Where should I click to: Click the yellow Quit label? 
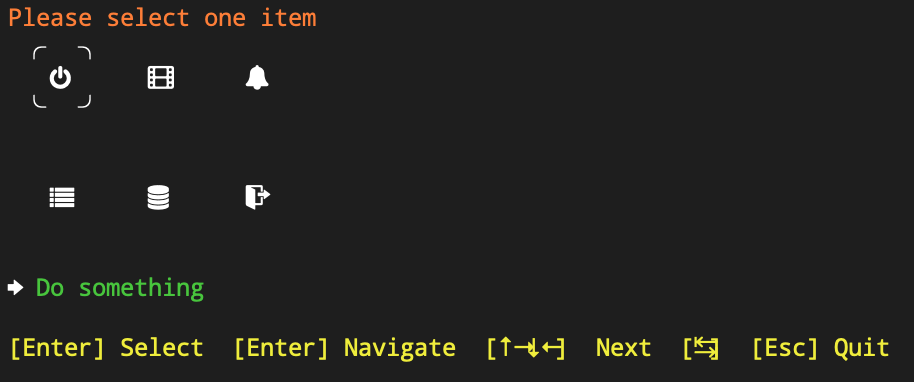(x=862, y=348)
